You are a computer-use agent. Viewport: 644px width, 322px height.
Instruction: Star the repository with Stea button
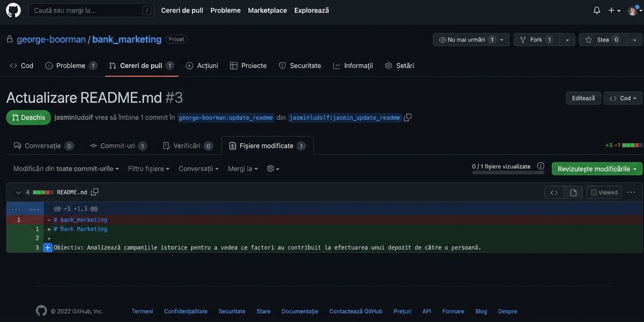[603, 40]
